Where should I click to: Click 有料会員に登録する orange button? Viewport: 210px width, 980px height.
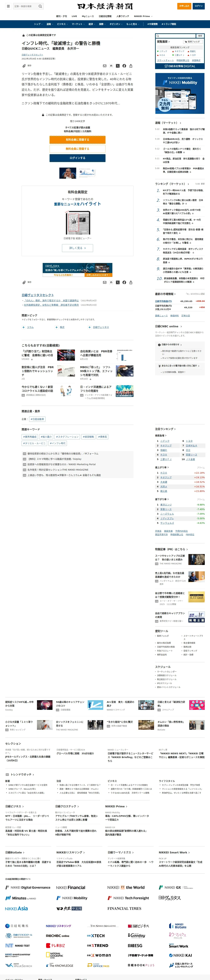(x=77, y=140)
